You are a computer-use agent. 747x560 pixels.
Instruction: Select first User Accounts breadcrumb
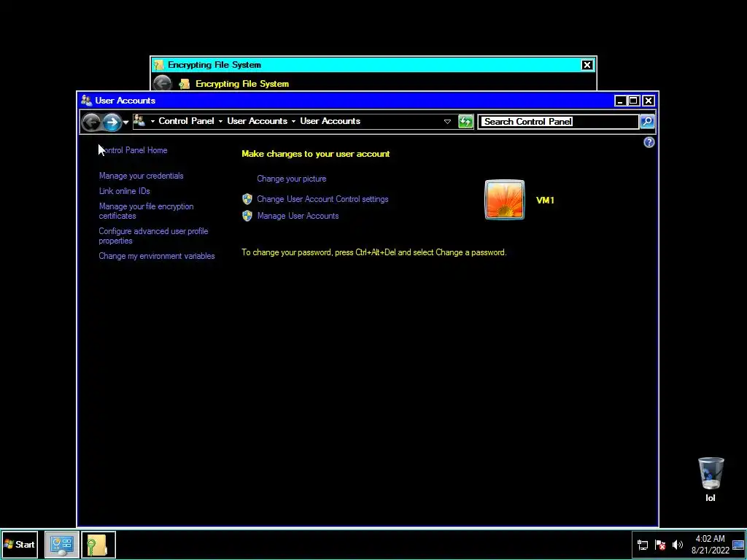(258, 121)
